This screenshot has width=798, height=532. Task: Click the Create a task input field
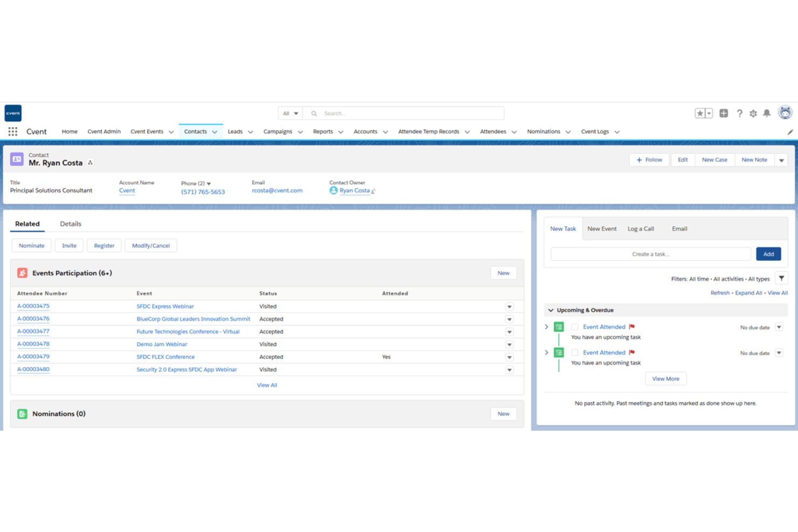point(650,253)
